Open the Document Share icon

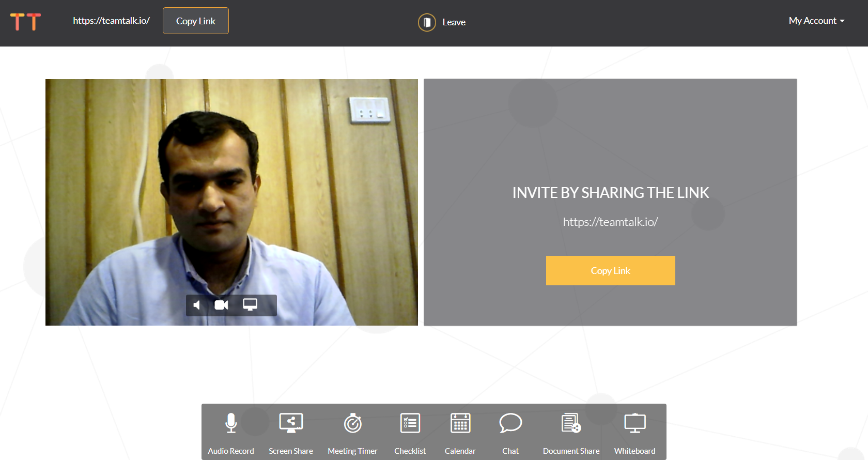[571, 423]
